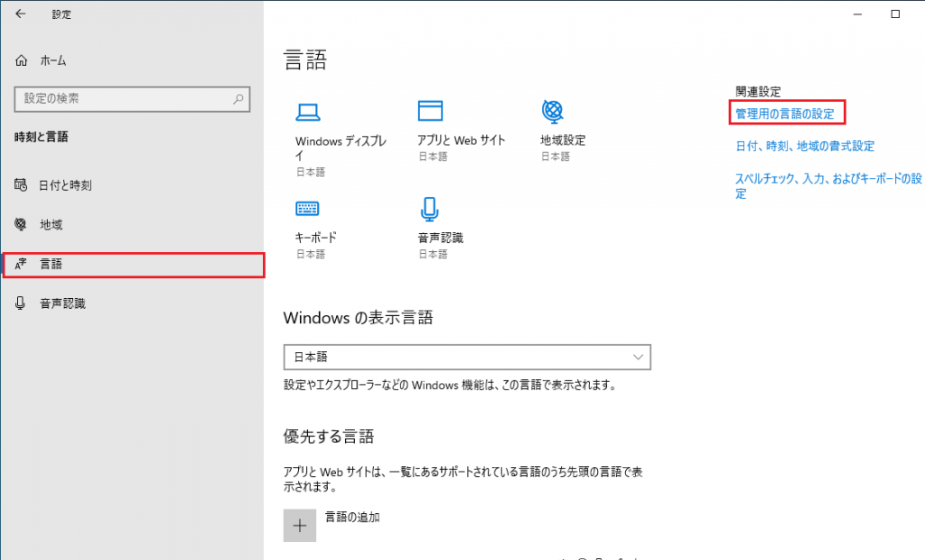Open the Windows display language dropdown
The width and height of the screenshot is (925, 560).
pyautogui.click(x=467, y=357)
